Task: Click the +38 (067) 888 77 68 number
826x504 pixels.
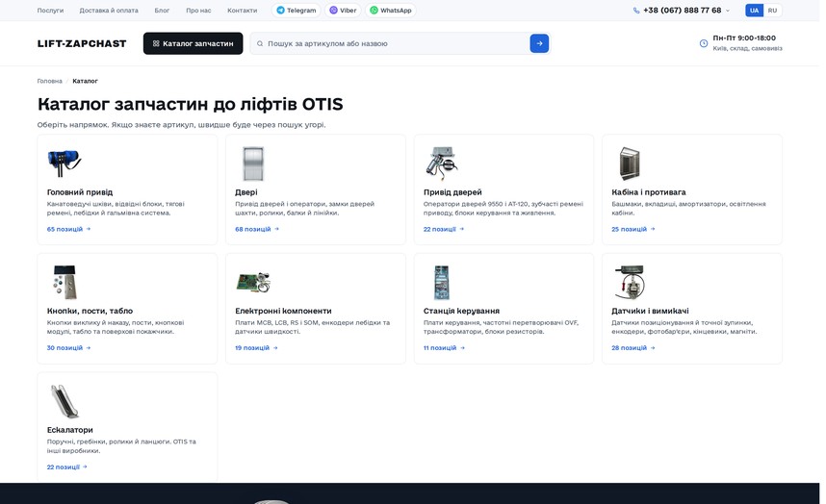Action: click(683, 11)
